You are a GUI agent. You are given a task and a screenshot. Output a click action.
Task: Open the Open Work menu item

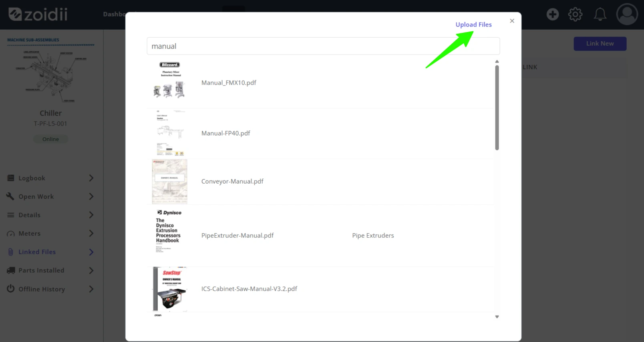(50, 196)
